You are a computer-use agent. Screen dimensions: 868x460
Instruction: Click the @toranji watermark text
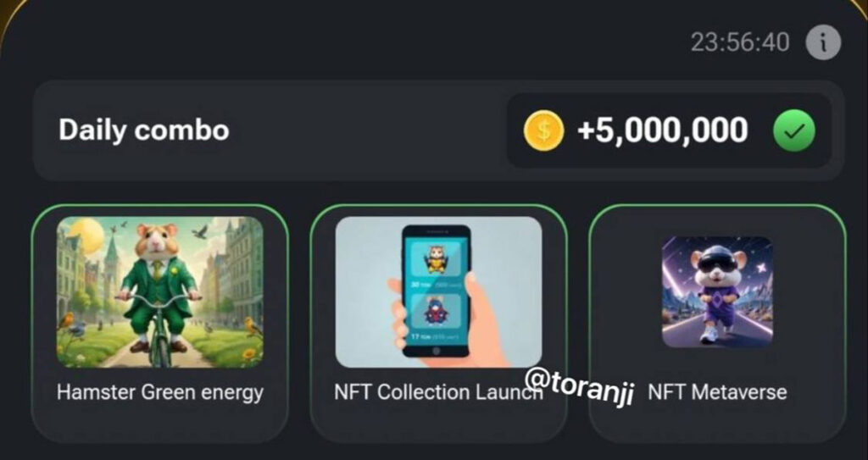pyautogui.click(x=579, y=385)
